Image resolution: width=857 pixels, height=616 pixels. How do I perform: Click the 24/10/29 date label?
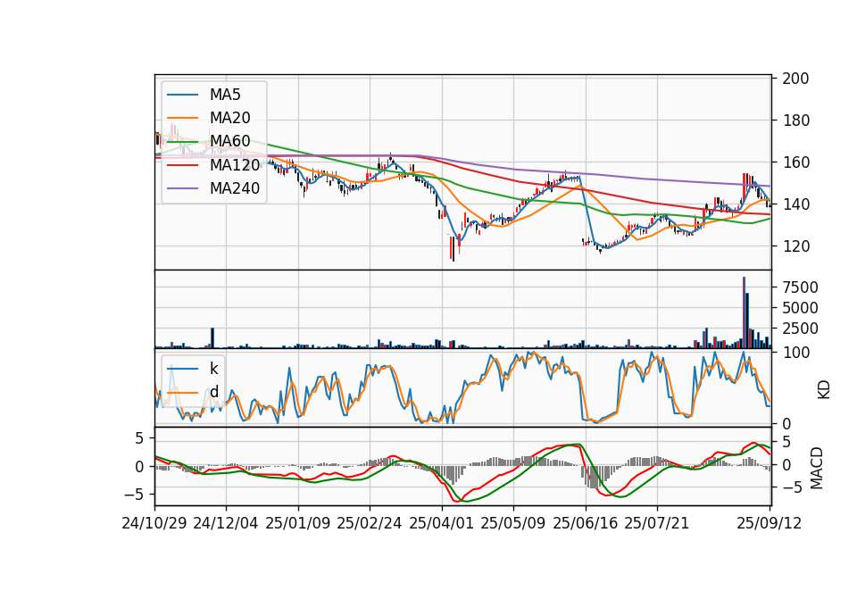coord(154,523)
